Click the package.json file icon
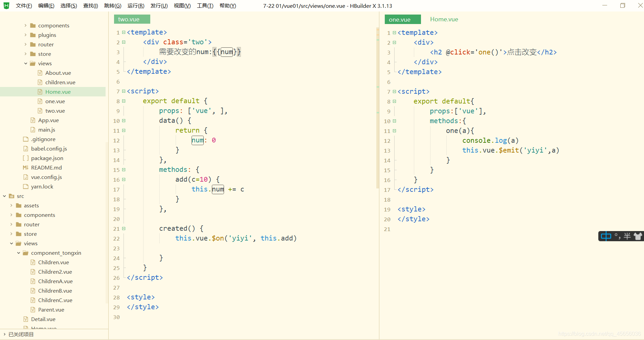The width and height of the screenshot is (644, 340). click(26, 158)
